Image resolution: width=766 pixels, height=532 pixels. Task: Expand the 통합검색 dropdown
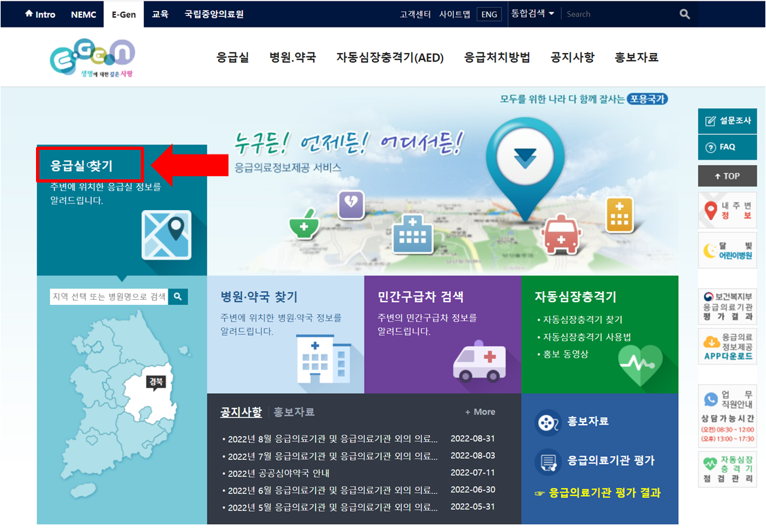532,14
